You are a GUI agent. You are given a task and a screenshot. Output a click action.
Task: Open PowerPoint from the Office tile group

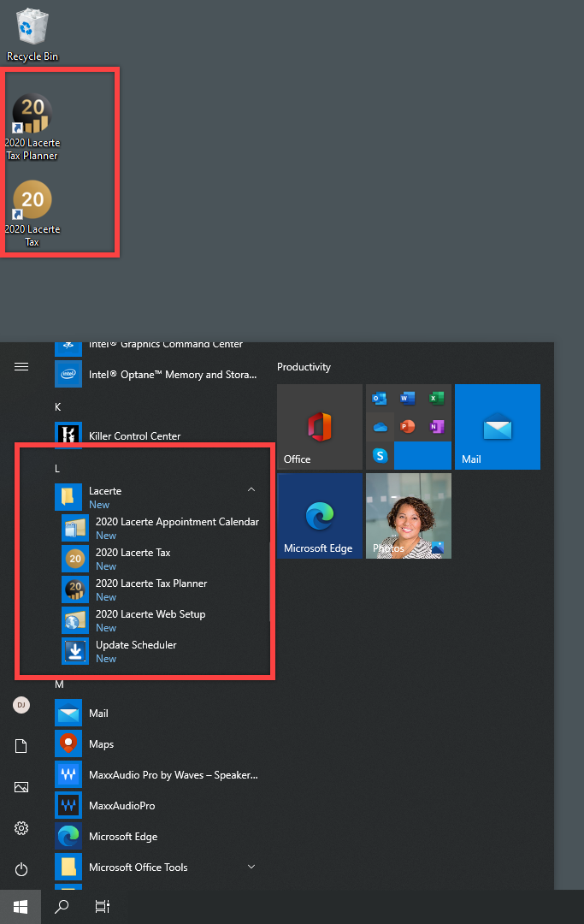point(407,427)
